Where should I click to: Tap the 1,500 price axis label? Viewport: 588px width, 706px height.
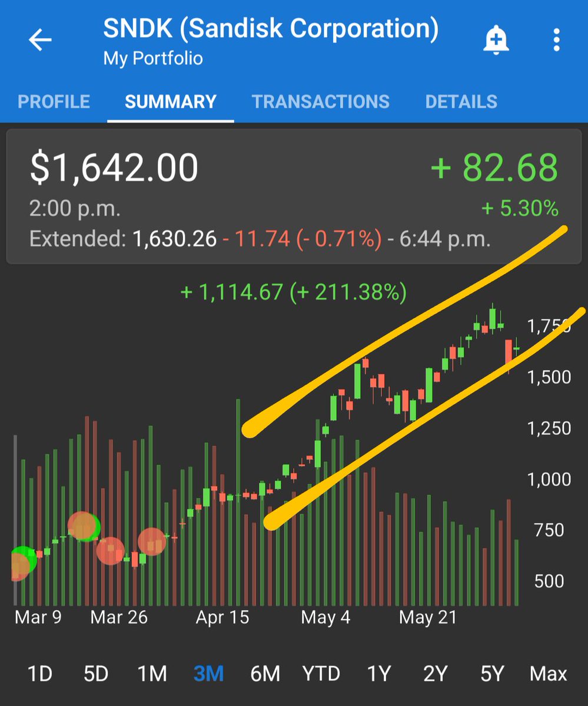click(x=549, y=377)
